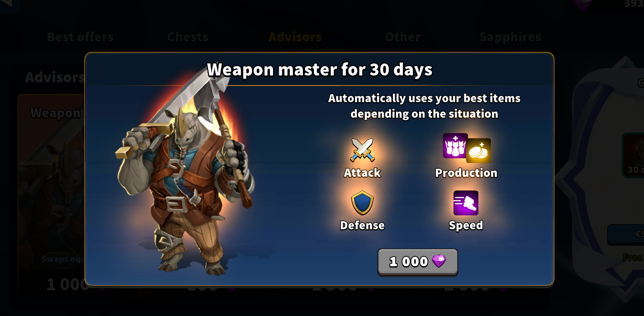This screenshot has height=316, width=644.
Task: Open the Sapphires tab
Action: coord(510,37)
